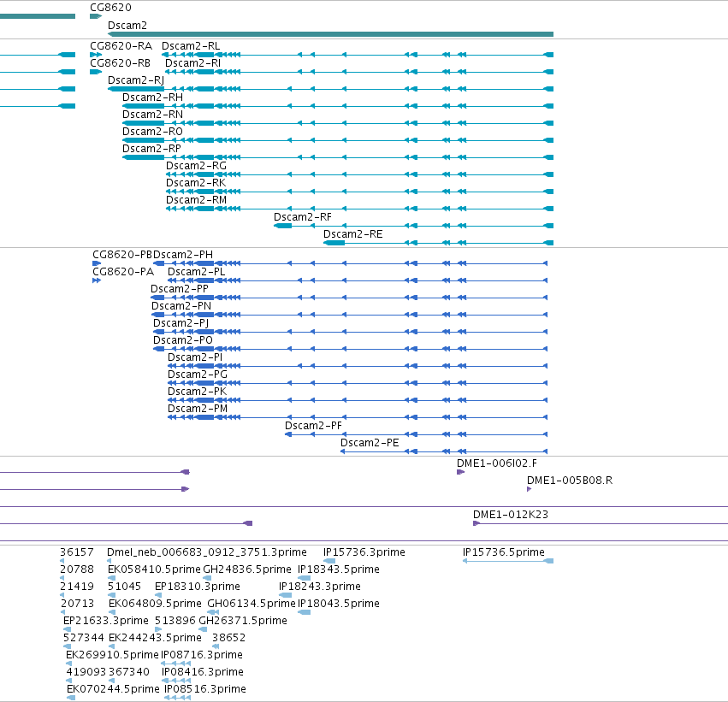The height and width of the screenshot is (702, 728).
Task: Choose the Dscam2-PP protein label
Action: [x=179, y=290]
